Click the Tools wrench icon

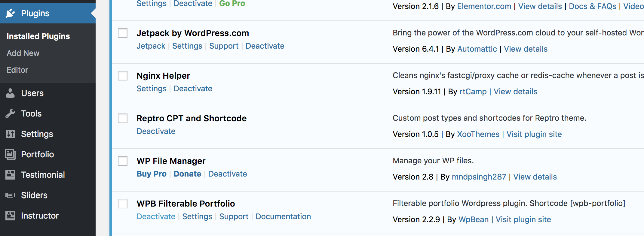(x=10, y=113)
